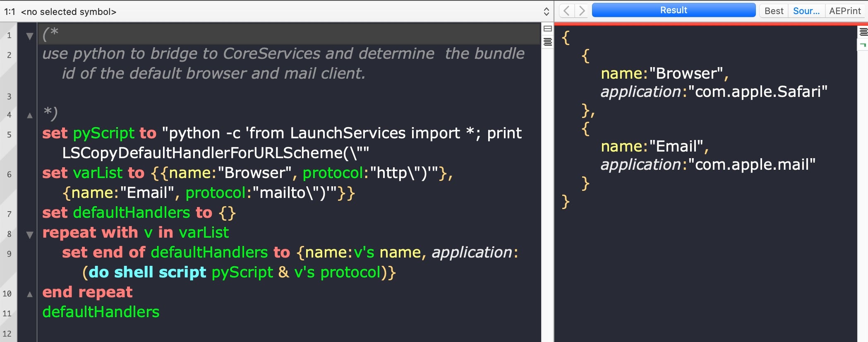
Task: Click the comment end fold triangle on line 4
Action: coord(29,116)
